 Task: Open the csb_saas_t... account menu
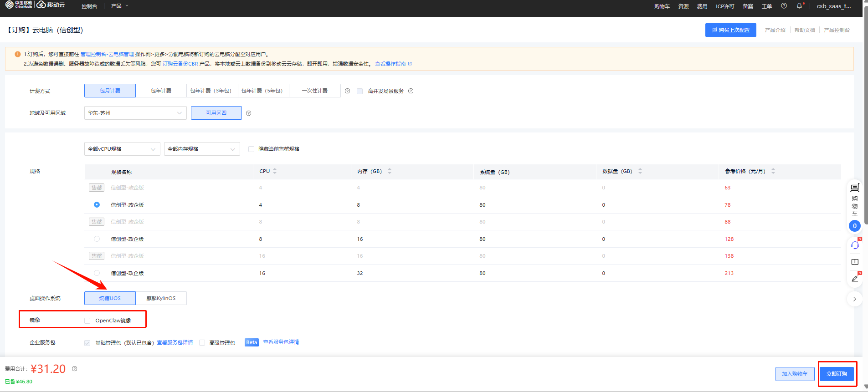point(834,6)
